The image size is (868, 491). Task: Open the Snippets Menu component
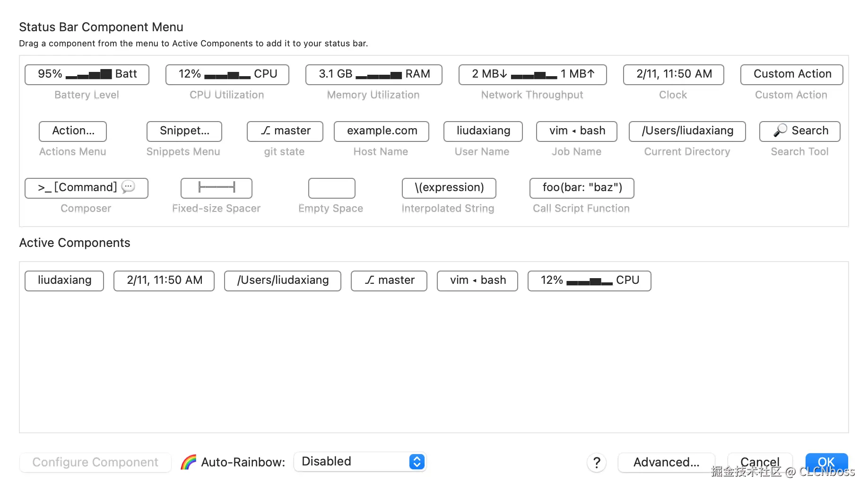tap(184, 131)
